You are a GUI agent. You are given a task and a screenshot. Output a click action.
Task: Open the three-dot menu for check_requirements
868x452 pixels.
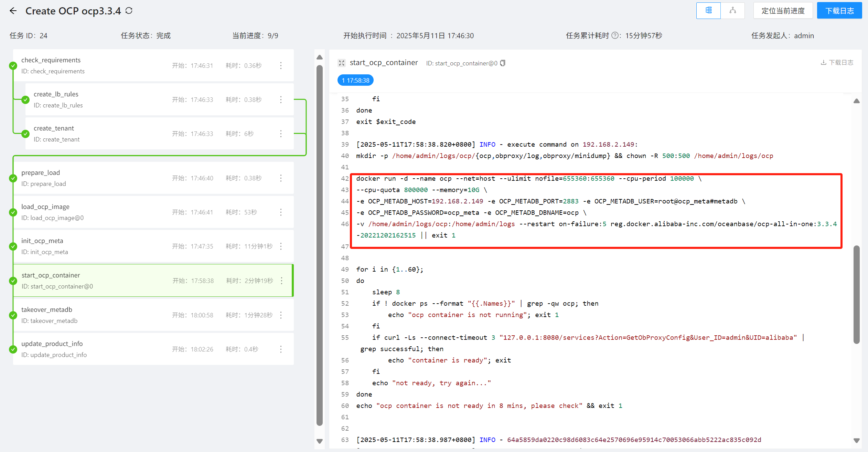[281, 65]
